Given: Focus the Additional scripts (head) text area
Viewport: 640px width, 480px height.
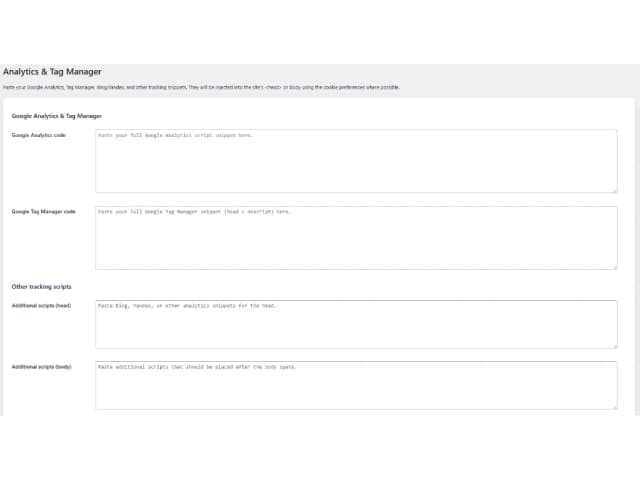Looking at the screenshot, I should click(356, 324).
